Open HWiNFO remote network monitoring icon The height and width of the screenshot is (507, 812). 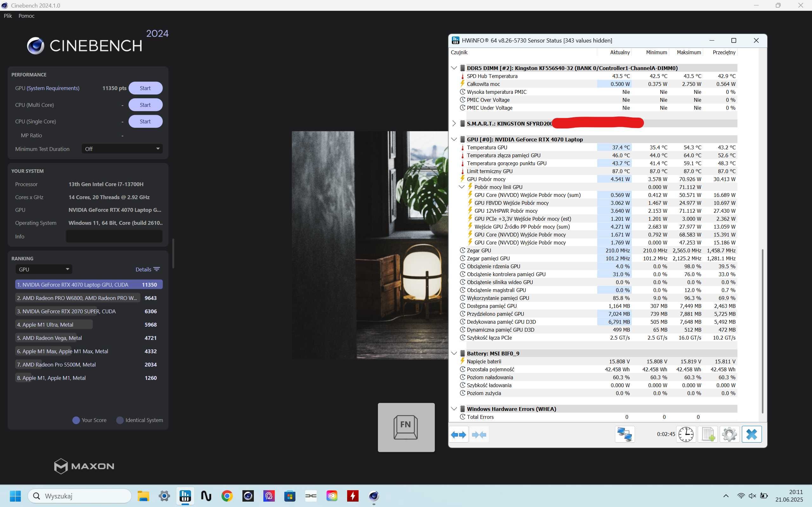point(624,435)
